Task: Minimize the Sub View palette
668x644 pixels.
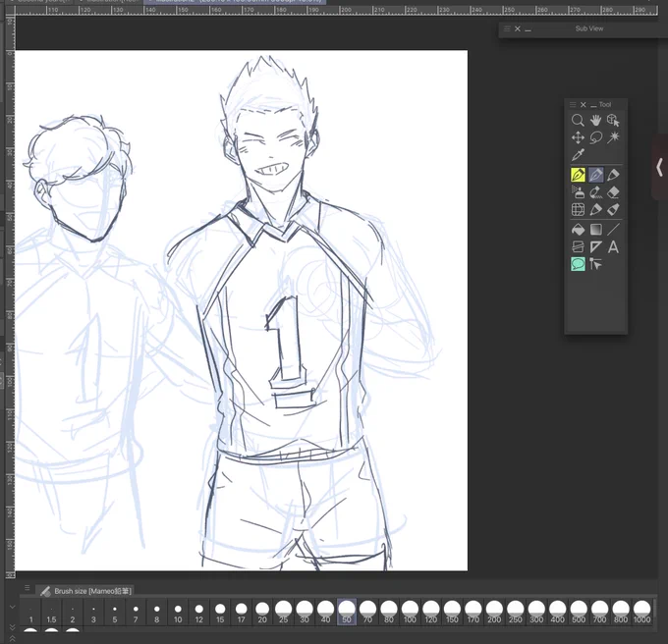Action: tap(529, 29)
